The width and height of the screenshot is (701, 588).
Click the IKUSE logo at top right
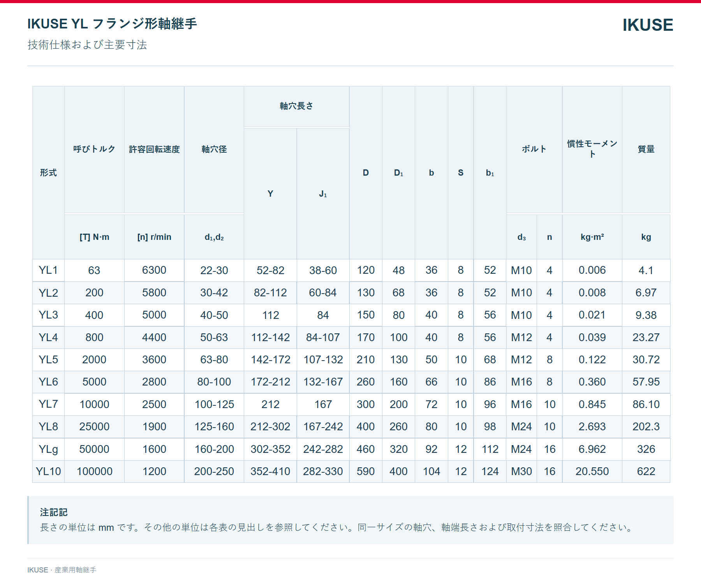point(648,25)
